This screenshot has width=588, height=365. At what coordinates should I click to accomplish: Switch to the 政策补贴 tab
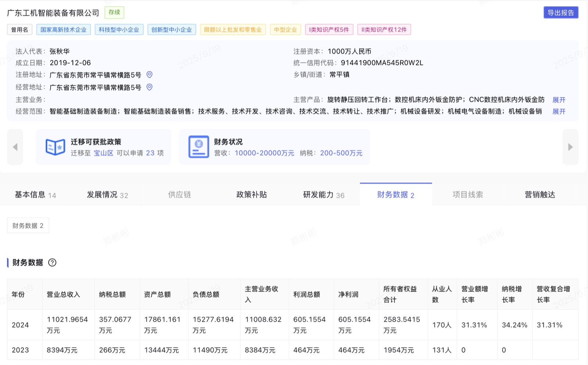click(251, 195)
